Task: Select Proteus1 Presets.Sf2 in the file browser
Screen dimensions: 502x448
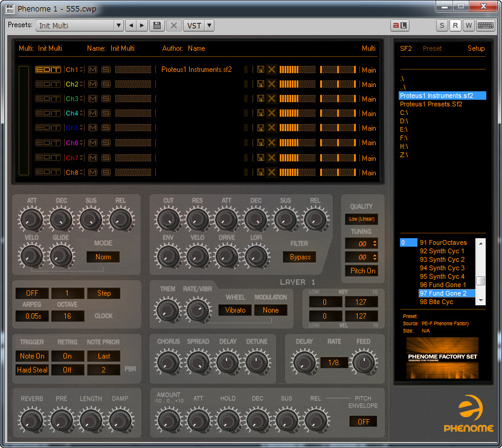Action: (431, 104)
